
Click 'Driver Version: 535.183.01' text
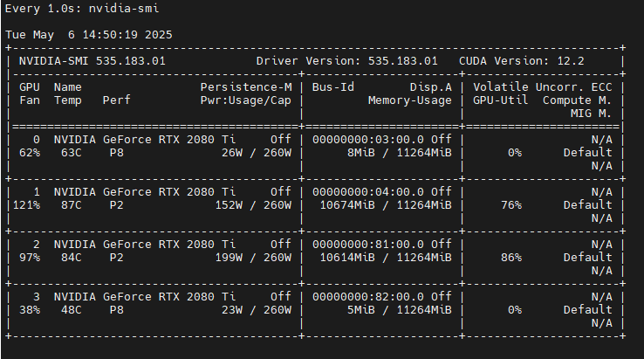[x=347, y=61]
